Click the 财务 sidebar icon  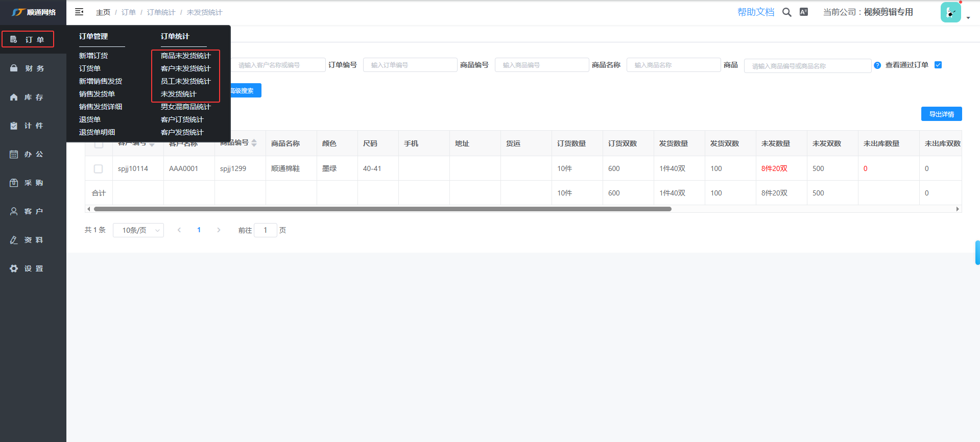coord(14,68)
